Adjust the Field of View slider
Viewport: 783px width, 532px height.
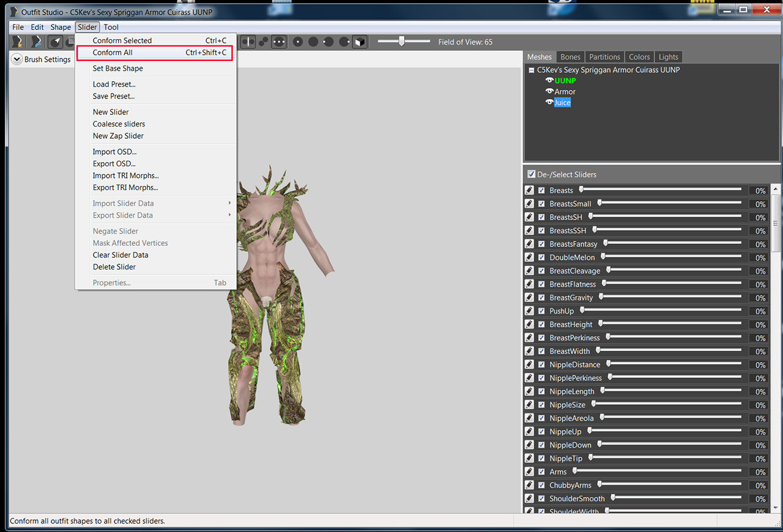(402, 41)
